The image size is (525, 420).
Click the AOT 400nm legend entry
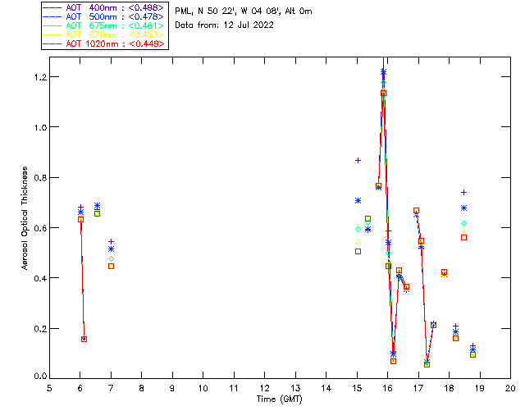coord(105,7)
